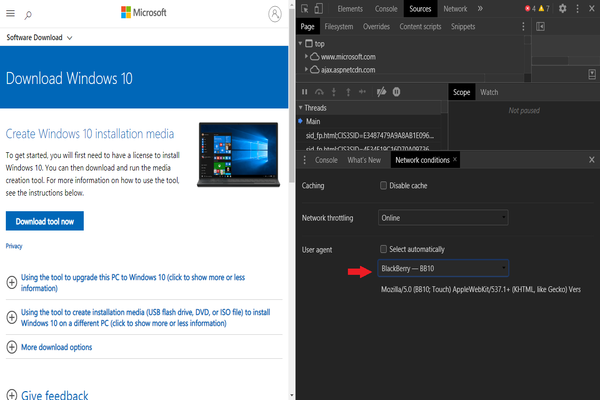Select the Sources tab
This screenshot has height=400, width=600.
420,9
